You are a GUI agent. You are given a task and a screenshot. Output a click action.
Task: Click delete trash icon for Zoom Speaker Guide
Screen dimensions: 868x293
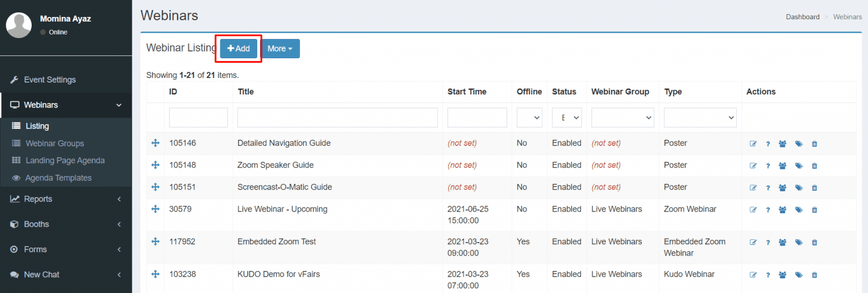814,166
